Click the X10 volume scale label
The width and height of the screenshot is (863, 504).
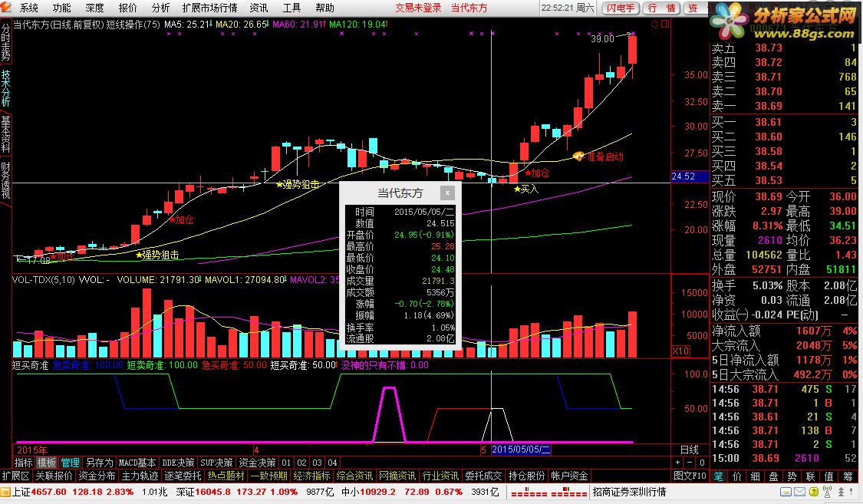(680, 351)
